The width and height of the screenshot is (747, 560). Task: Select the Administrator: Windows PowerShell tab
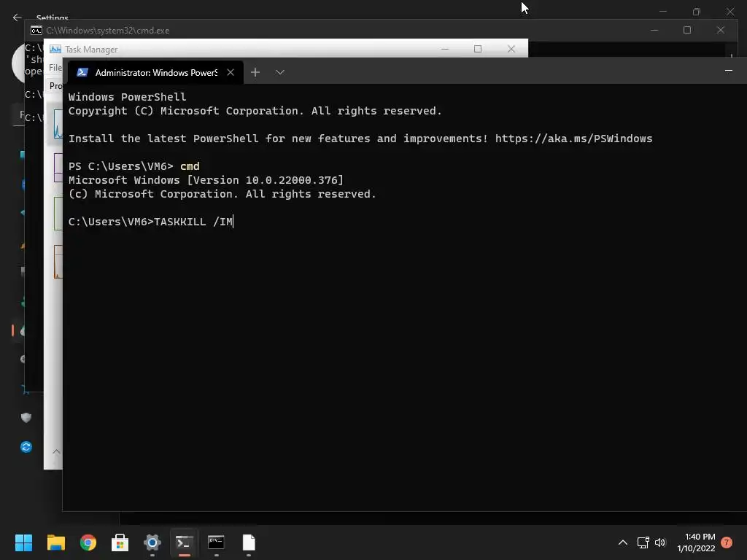point(156,72)
